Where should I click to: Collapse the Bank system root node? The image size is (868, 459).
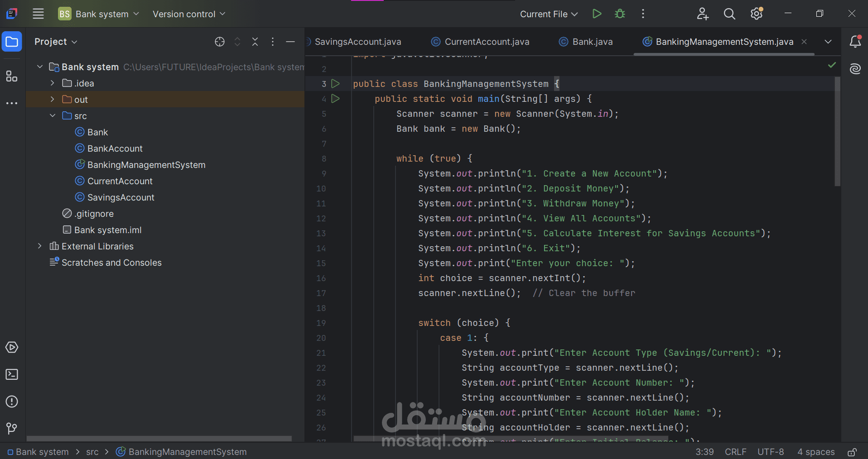(40, 67)
